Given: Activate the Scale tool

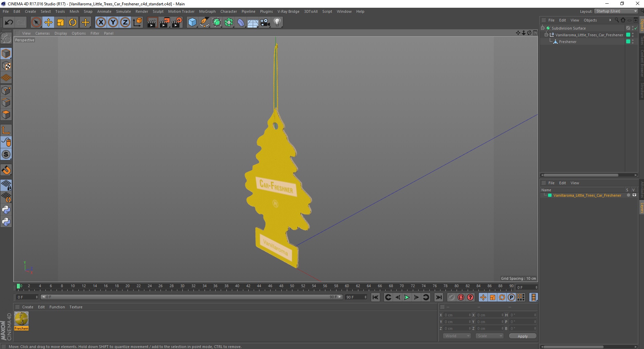Looking at the screenshot, I should click(61, 23).
